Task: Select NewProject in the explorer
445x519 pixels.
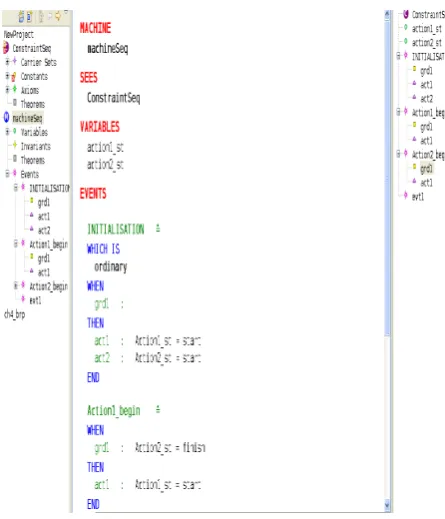Action: (19, 34)
